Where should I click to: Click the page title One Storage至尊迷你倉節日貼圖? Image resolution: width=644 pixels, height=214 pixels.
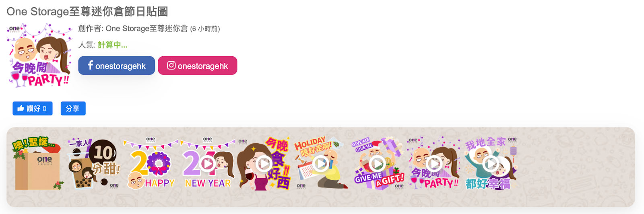point(87,11)
